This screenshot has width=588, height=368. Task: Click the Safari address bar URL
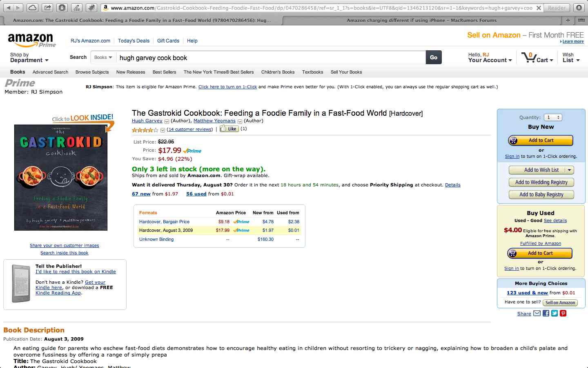tap(321, 8)
